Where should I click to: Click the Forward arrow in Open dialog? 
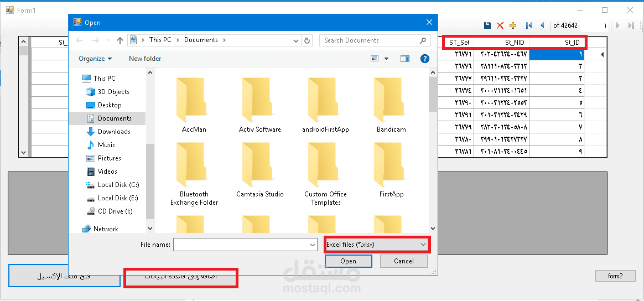[x=95, y=40]
